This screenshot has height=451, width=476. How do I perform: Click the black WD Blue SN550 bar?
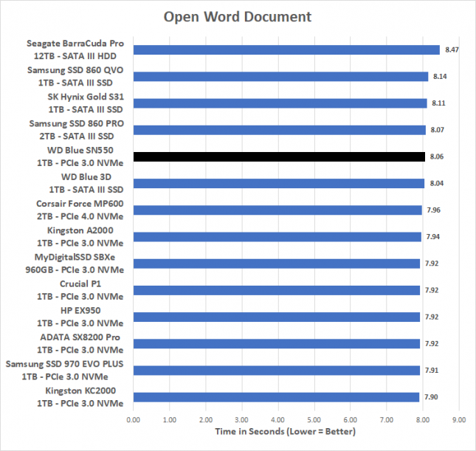[x=279, y=156]
